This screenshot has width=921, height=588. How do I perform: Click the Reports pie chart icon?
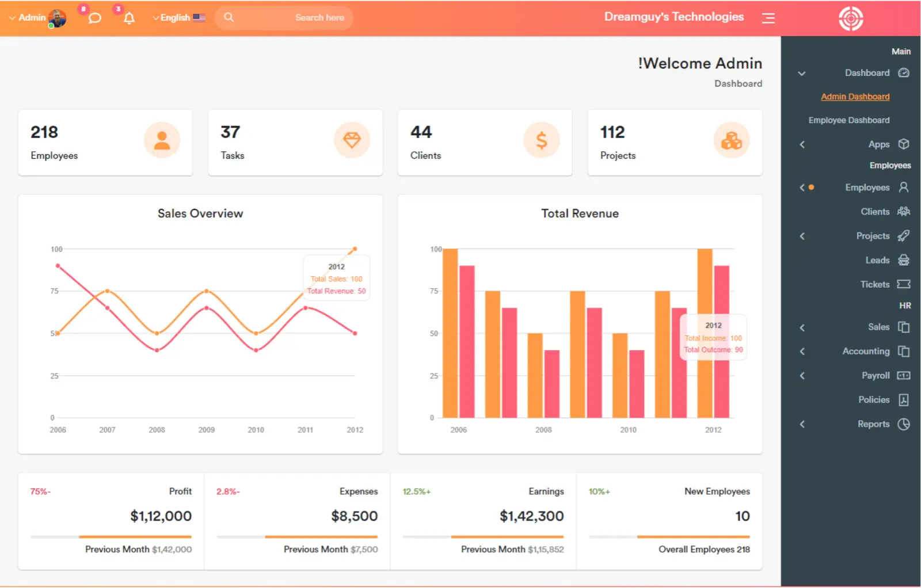click(x=904, y=424)
